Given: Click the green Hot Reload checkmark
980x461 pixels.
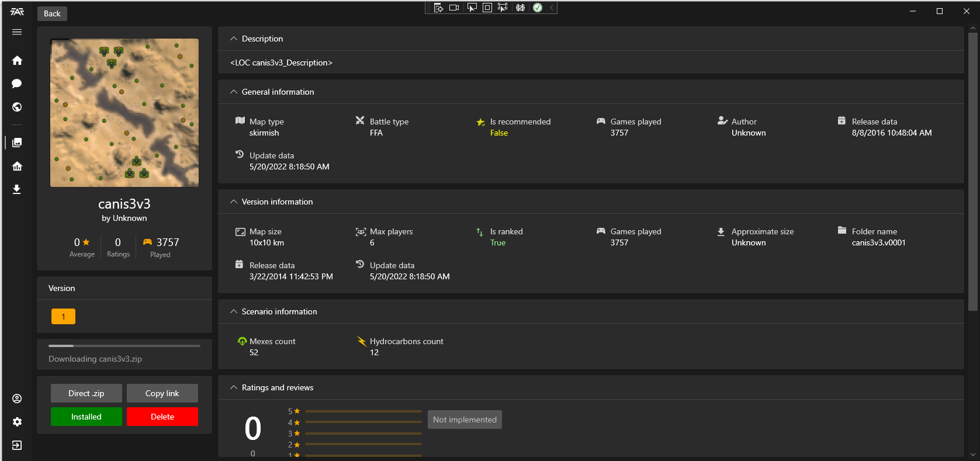Looking at the screenshot, I should coord(538,8).
